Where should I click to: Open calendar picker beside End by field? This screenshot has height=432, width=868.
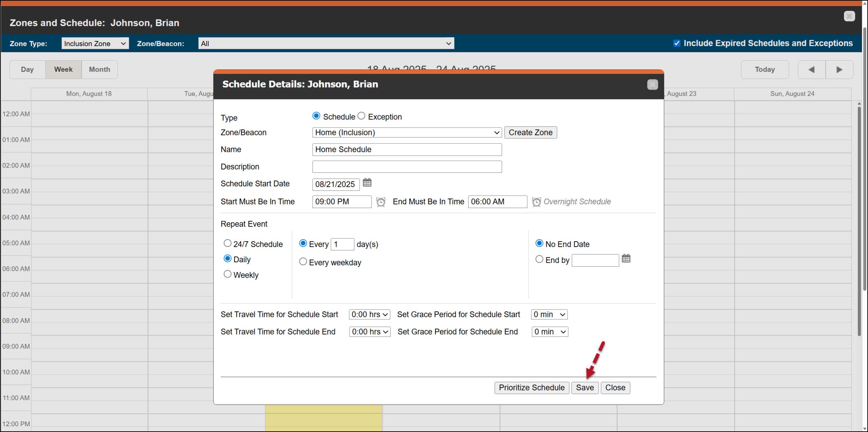[x=626, y=259]
